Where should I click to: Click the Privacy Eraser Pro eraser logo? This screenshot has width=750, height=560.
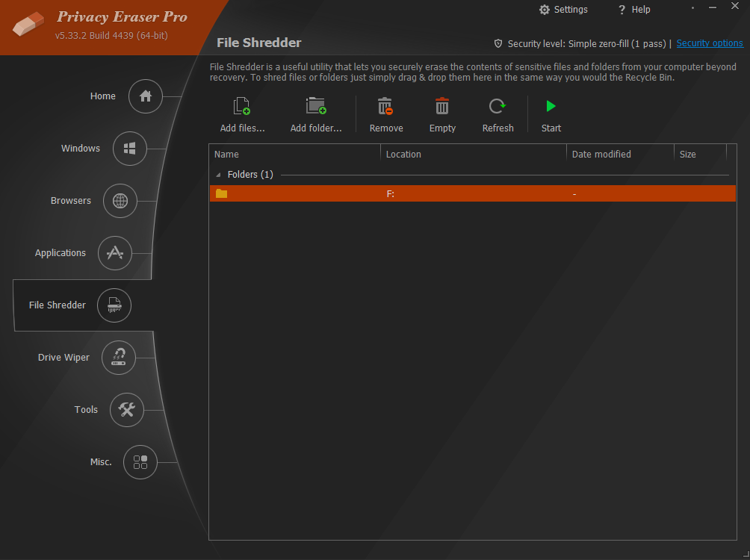point(28,24)
